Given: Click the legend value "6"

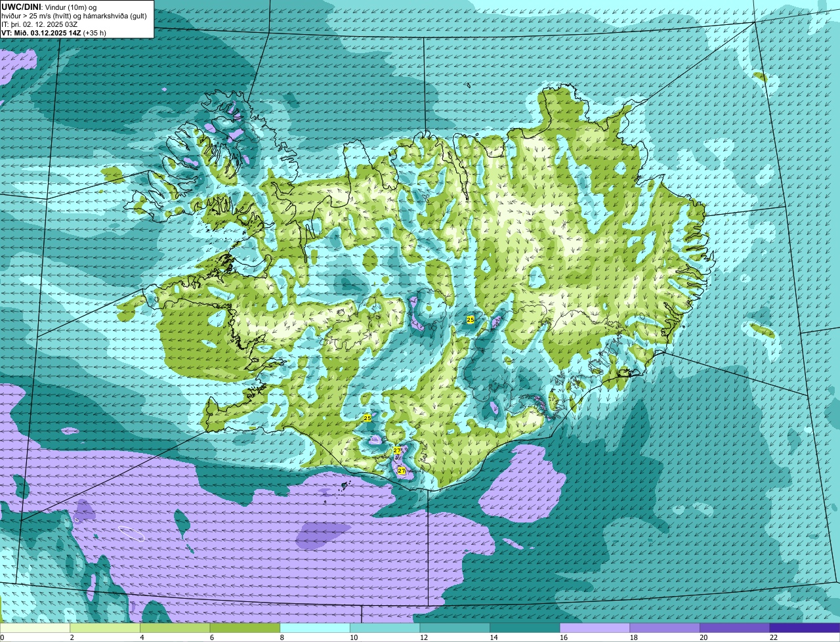Looking at the screenshot, I should pyautogui.click(x=212, y=637).
